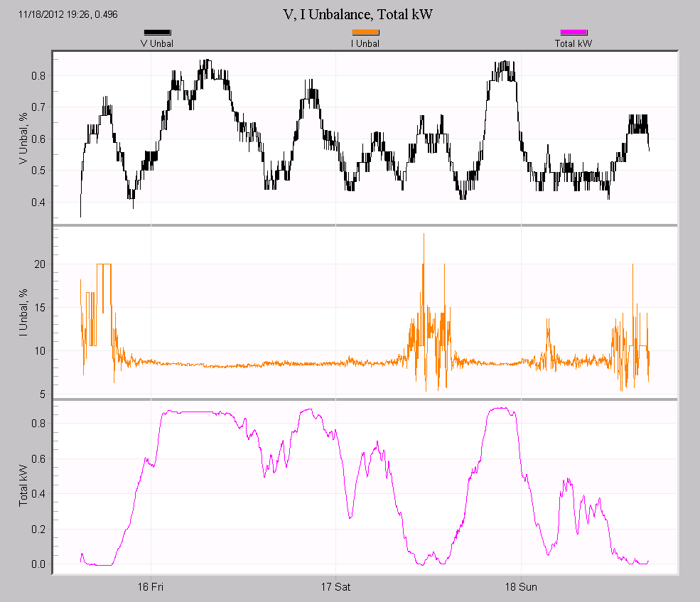Select the V Unbal legend label

click(x=158, y=43)
